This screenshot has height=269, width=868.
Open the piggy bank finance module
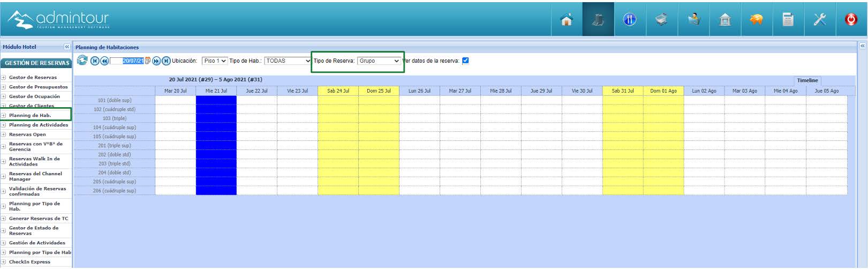[x=756, y=20]
